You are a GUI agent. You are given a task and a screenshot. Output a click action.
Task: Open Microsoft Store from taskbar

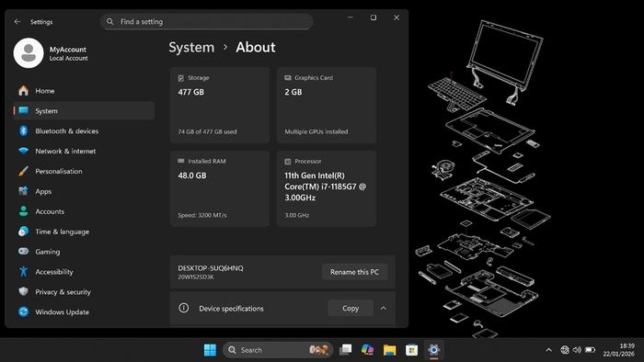(411, 350)
